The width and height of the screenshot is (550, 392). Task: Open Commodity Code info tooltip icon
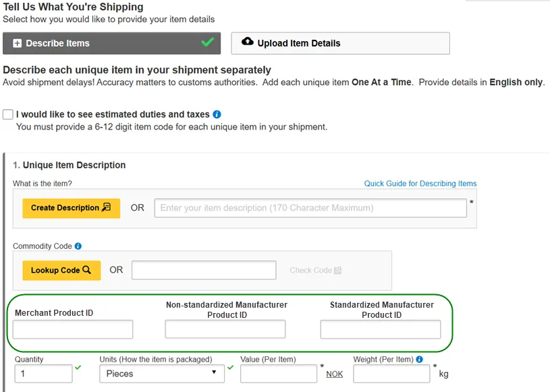point(78,246)
